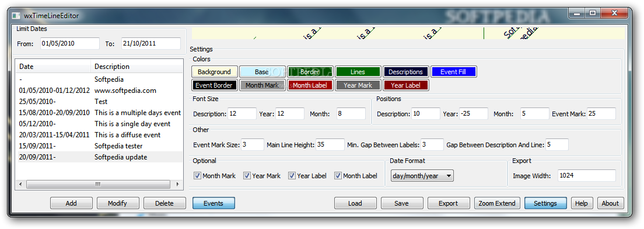Show the Settings panel
This screenshot has height=229, width=644.
[546, 203]
